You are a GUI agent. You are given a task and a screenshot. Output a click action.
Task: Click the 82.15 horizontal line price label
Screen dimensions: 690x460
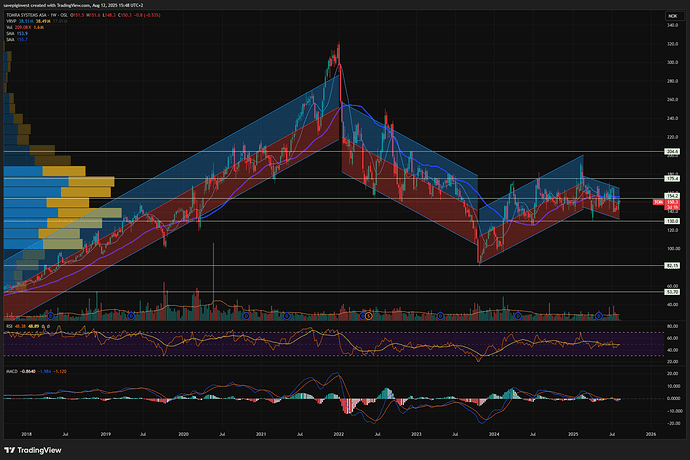672,266
